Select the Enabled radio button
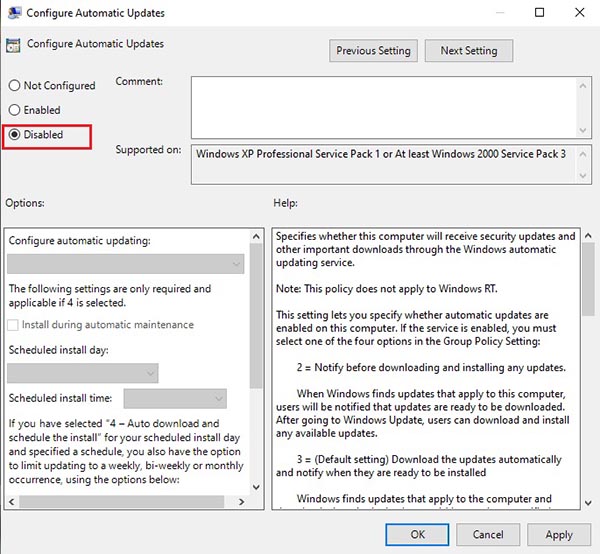 [x=14, y=110]
